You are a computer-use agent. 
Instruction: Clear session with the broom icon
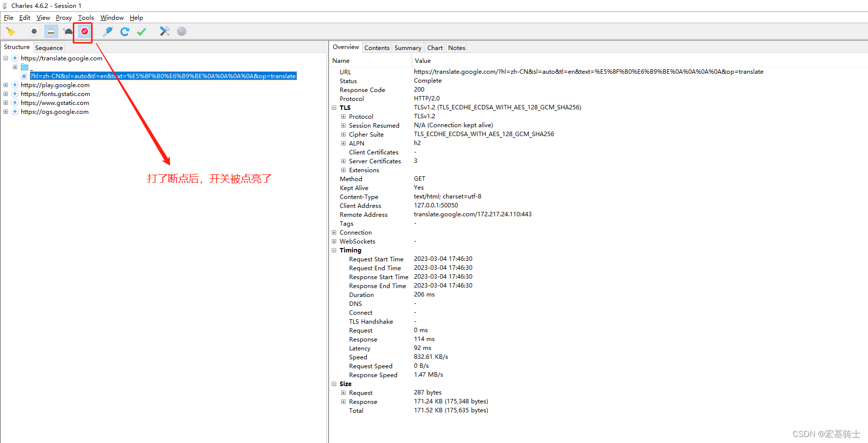[x=10, y=32]
